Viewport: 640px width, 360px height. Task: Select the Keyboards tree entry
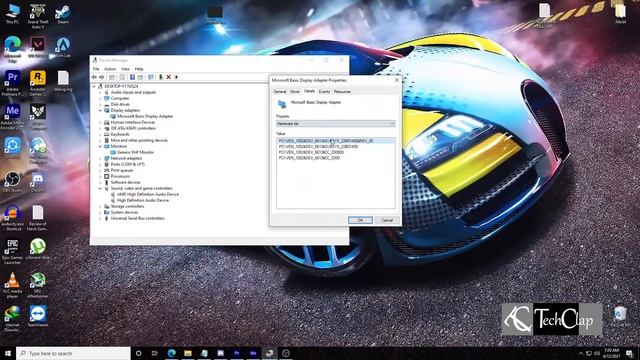[x=120, y=134]
